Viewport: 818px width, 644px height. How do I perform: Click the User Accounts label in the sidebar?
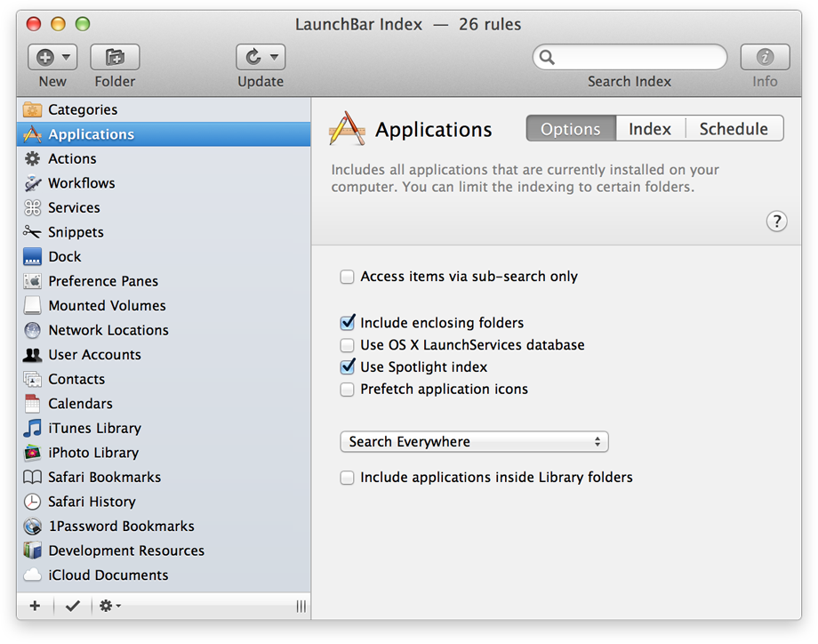click(94, 355)
